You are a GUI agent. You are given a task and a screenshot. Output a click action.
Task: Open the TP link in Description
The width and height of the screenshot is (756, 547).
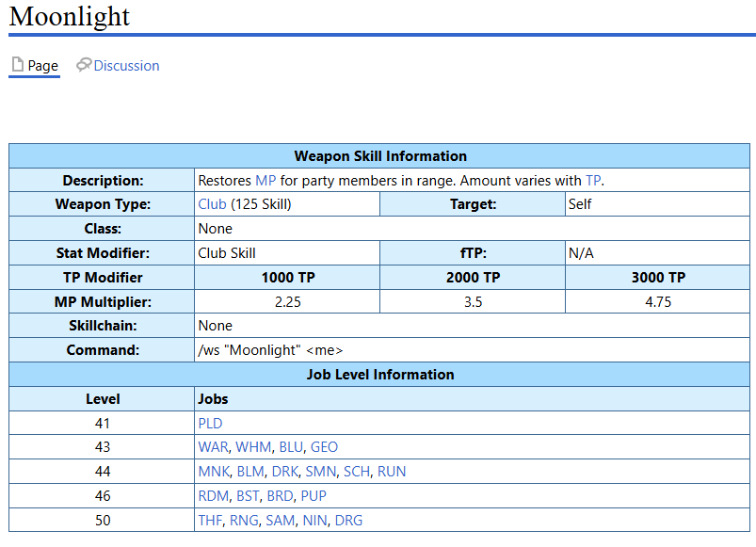pyautogui.click(x=593, y=181)
